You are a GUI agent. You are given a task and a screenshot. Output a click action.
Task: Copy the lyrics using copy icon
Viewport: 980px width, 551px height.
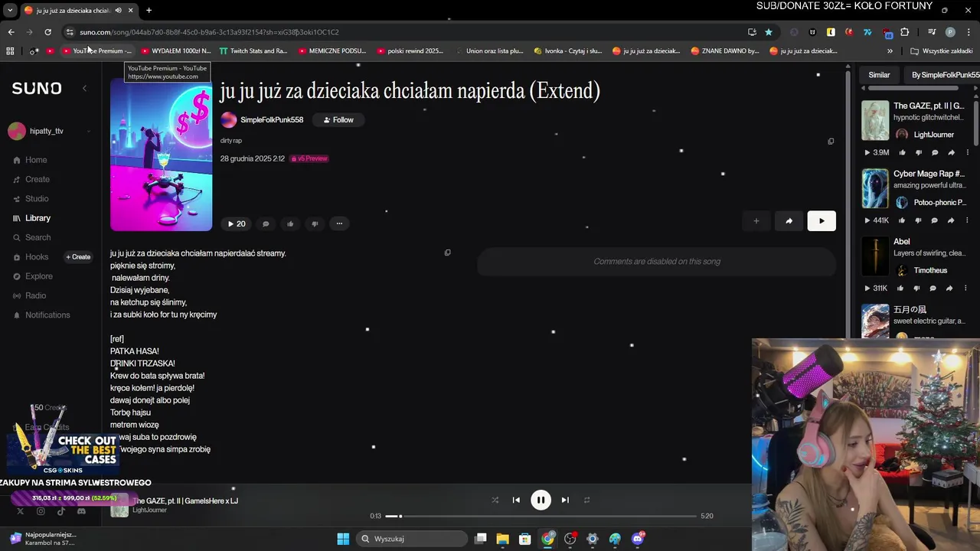click(448, 253)
